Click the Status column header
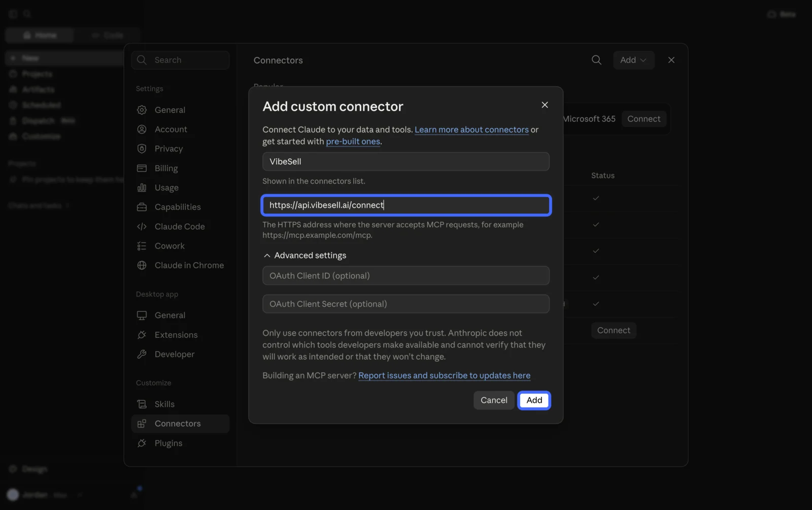 [x=602, y=175]
